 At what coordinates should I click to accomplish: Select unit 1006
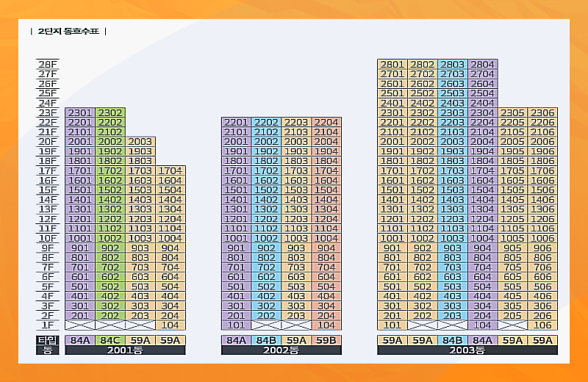pos(542,238)
